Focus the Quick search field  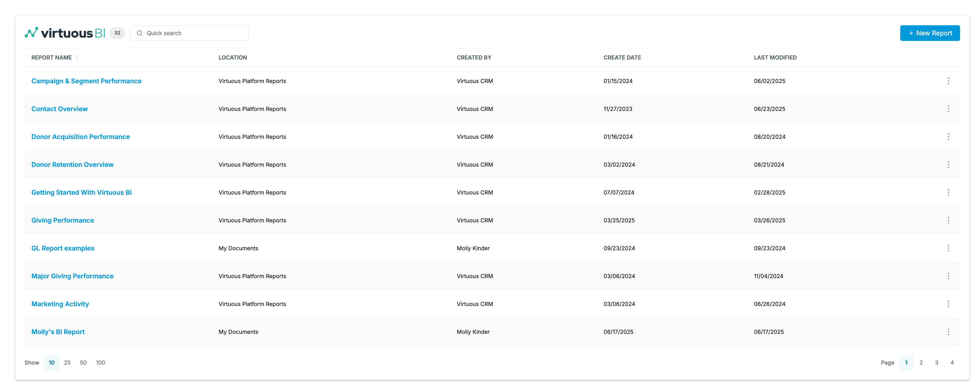coord(189,33)
